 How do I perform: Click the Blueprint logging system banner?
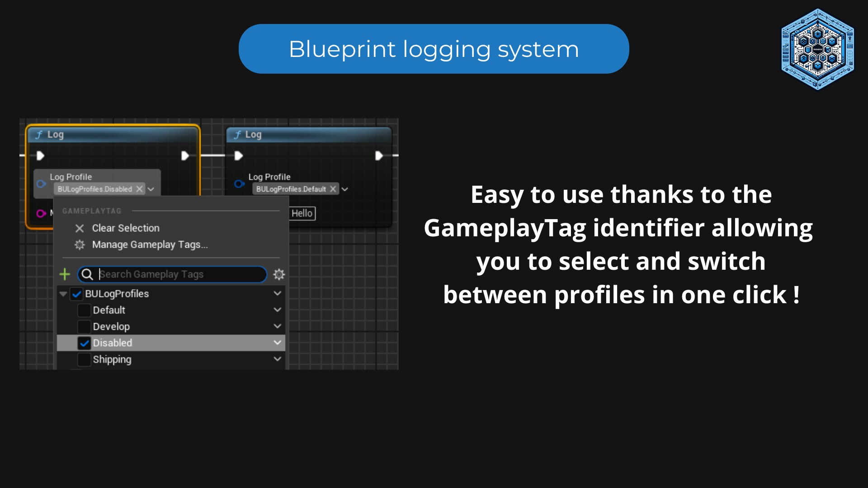tap(434, 48)
